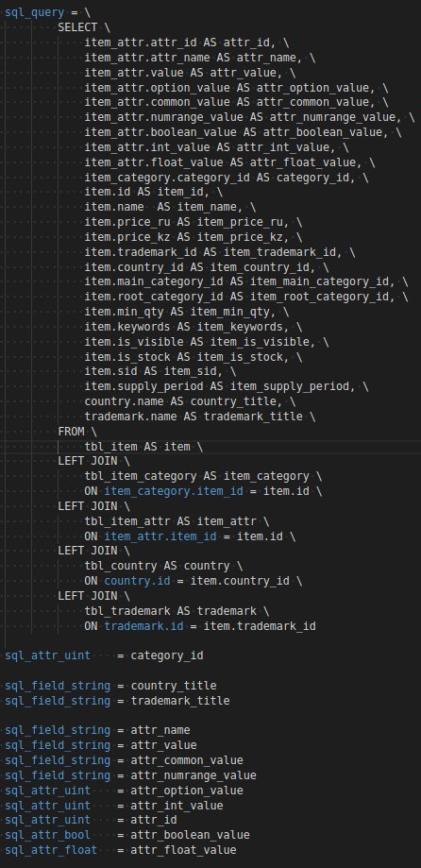The height and width of the screenshot is (868, 421).
Task: Click the sql_attr_float = attr_float_value line
Action: [x=121, y=849]
